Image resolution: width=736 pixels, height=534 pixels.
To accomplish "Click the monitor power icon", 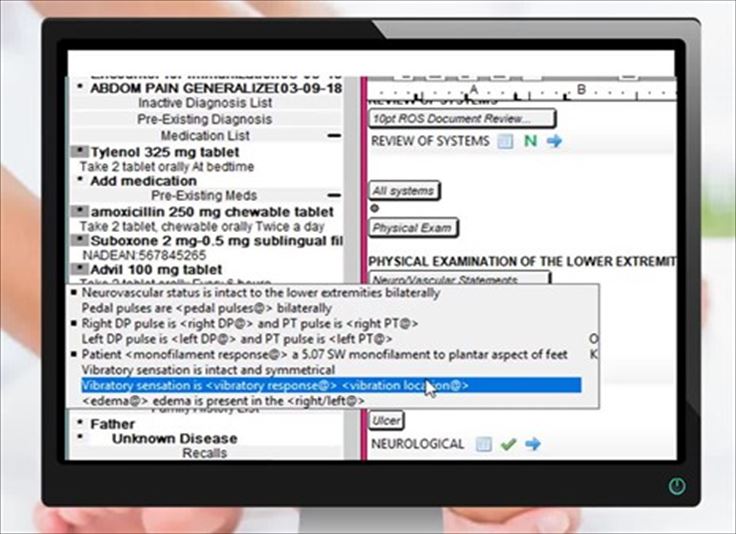I will [x=677, y=487].
